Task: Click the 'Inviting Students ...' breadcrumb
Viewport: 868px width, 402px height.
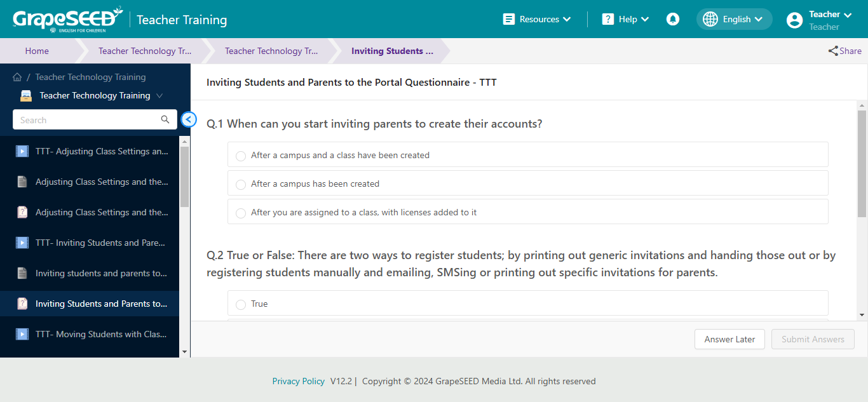Action: coord(392,51)
